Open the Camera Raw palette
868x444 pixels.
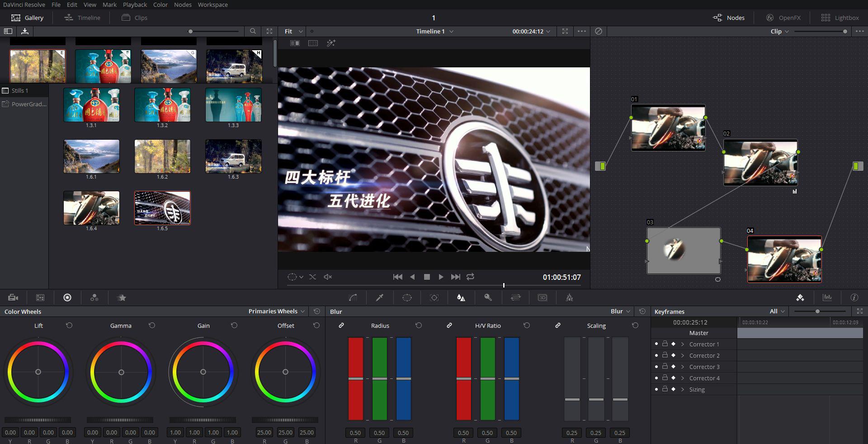coord(13,298)
